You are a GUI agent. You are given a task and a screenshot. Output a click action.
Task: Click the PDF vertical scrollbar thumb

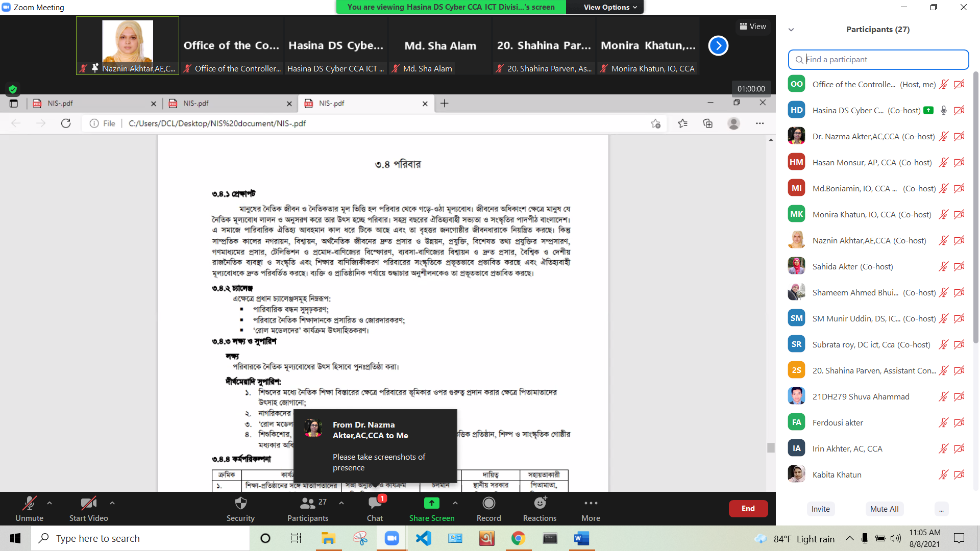(x=771, y=447)
